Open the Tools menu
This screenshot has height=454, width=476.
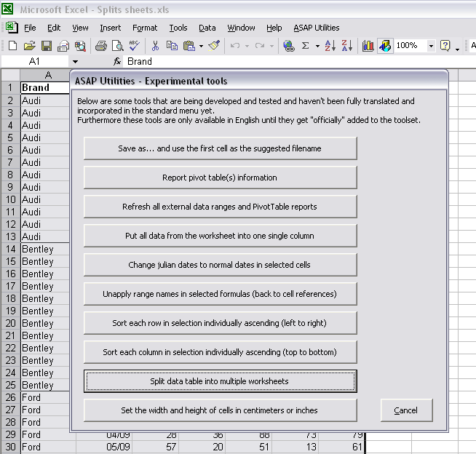178,28
